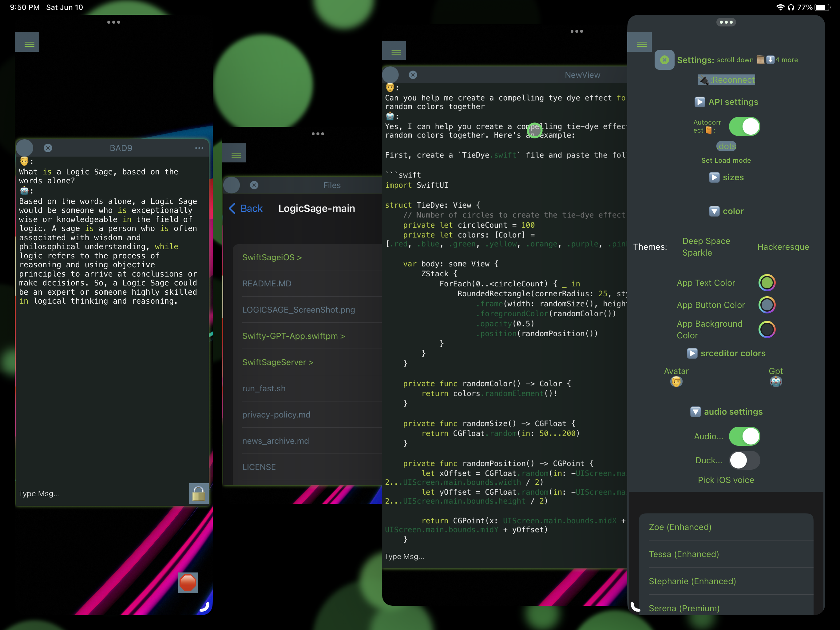
Task: Close the Files panel window
Action: click(254, 185)
